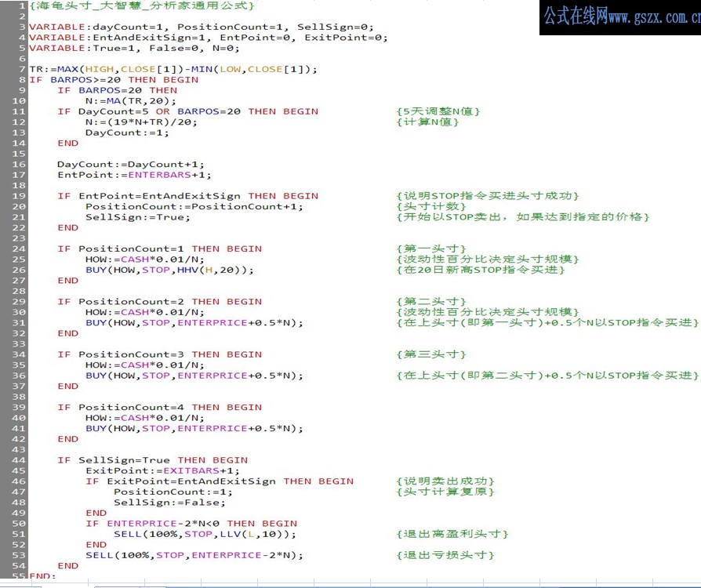Click 'IF PositionCount=1 THEN BEGIN' line
This screenshot has width=701, height=588.
160,249
